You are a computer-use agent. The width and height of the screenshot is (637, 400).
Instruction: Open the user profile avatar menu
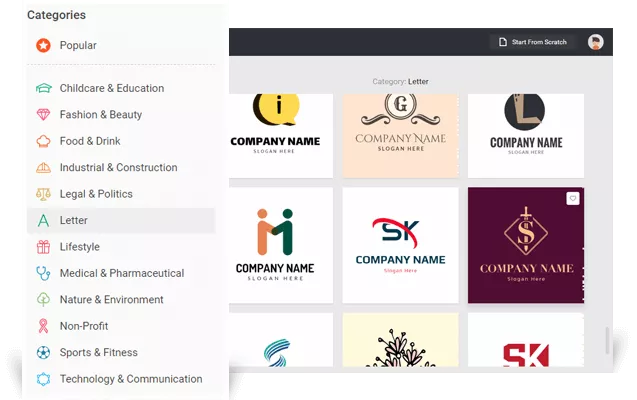[595, 42]
